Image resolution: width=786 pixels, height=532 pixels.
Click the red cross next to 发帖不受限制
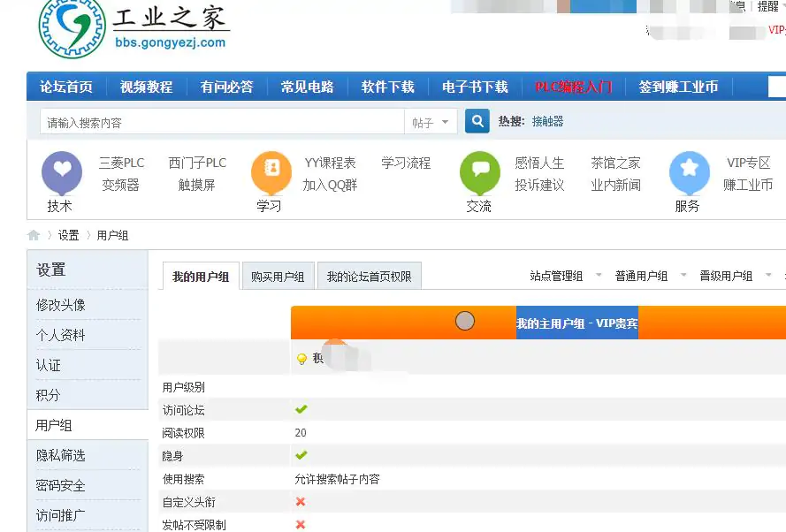coord(301,524)
